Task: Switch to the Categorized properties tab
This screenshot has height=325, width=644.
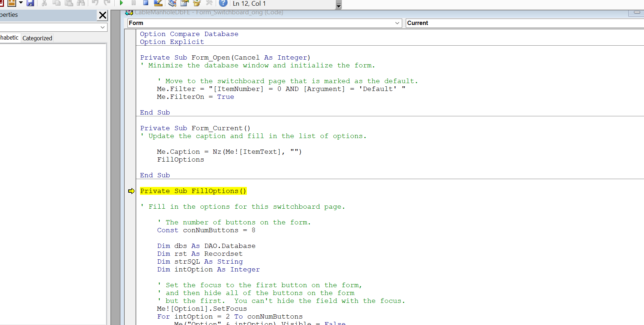Action: tap(37, 38)
